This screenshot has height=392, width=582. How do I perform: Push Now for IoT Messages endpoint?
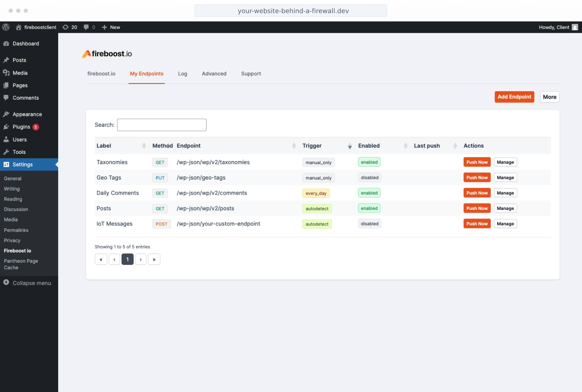pos(477,224)
